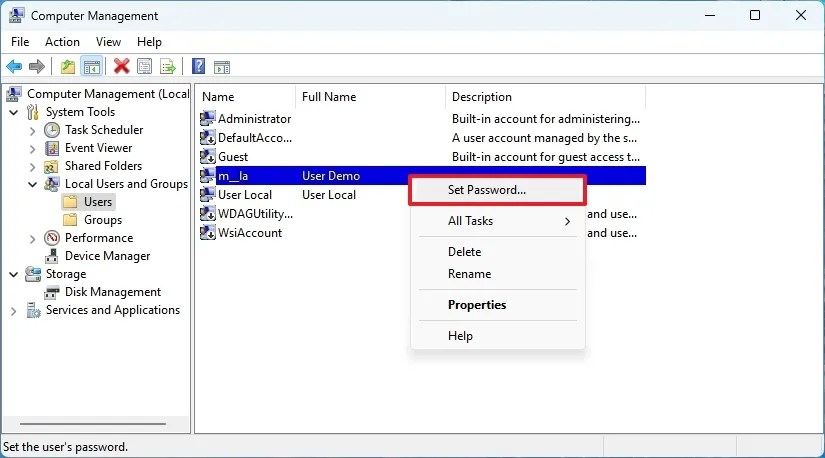Expand the Services and Applications node
The width and height of the screenshot is (825, 458).
[x=14, y=312]
